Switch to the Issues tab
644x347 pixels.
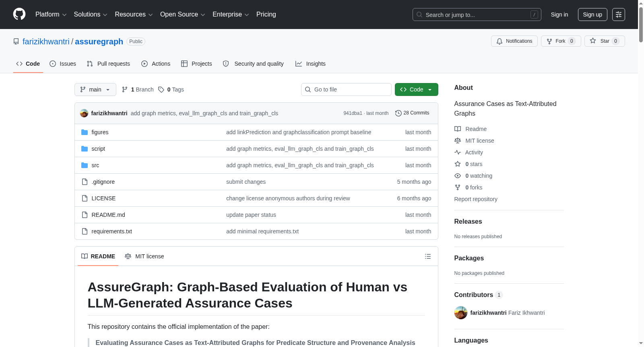click(63, 64)
